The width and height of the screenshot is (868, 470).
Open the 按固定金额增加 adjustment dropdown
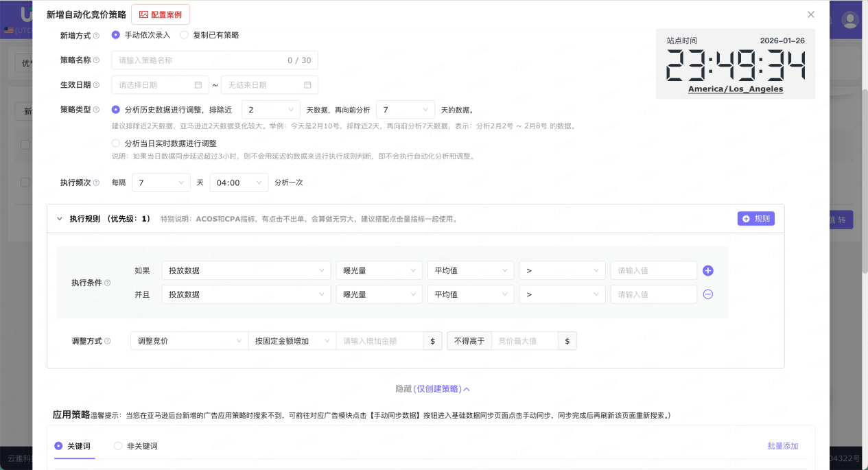(293, 340)
